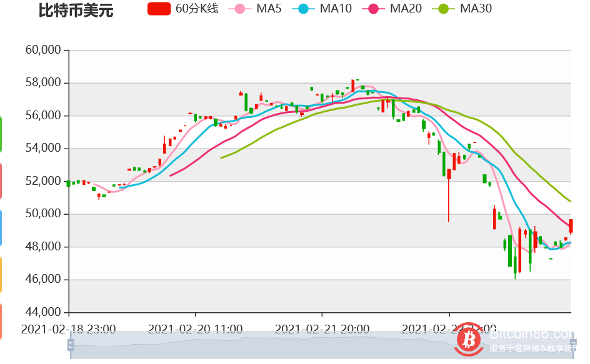Click the last red candle at right edge
Image resolution: width=590 pixels, height=364 pixels.
click(571, 226)
